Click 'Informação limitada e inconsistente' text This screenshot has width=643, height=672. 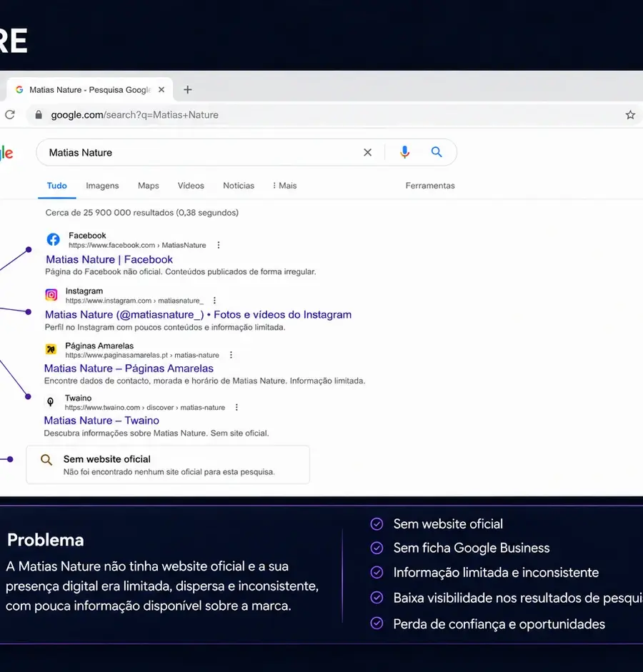click(496, 573)
